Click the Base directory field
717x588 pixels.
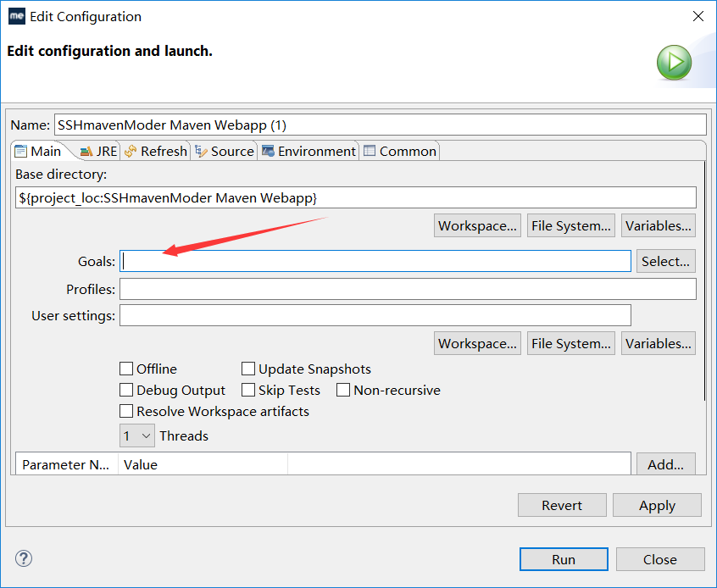click(356, 197)
